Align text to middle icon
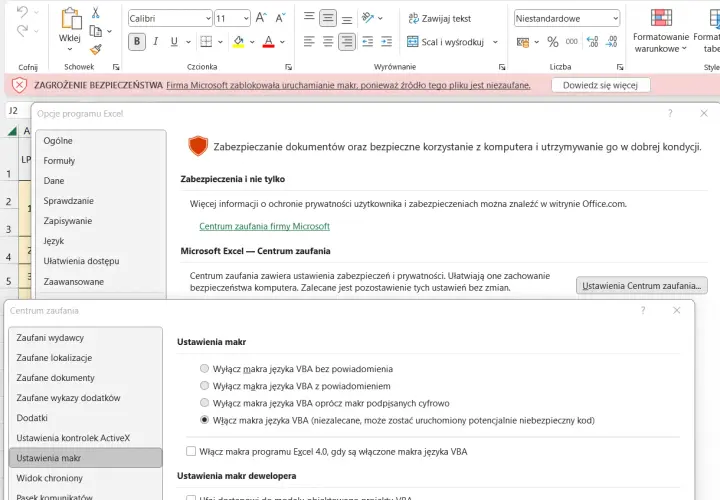This screenshot has height=500, width=720. tap(328, 18)
